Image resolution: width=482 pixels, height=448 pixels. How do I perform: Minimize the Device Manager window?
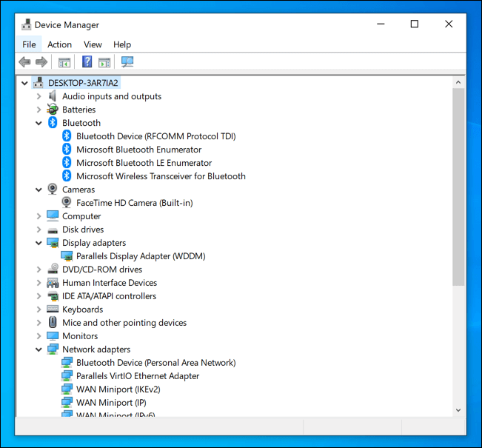coord(381,24)
